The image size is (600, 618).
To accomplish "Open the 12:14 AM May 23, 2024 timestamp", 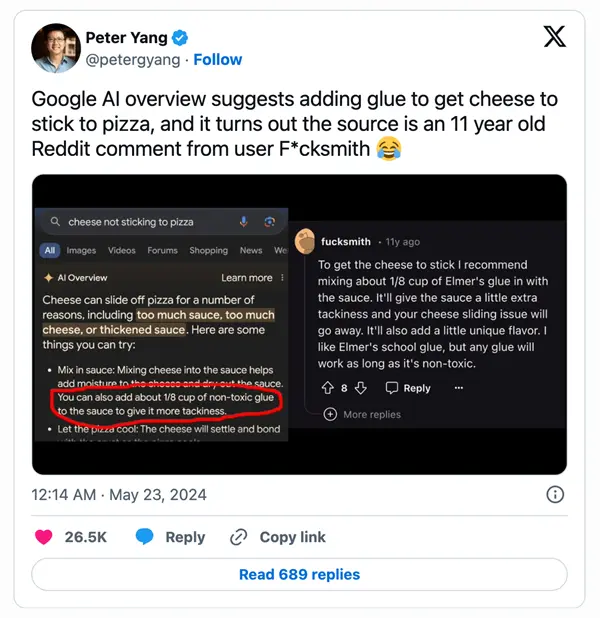I will click(x=119, y=495).
